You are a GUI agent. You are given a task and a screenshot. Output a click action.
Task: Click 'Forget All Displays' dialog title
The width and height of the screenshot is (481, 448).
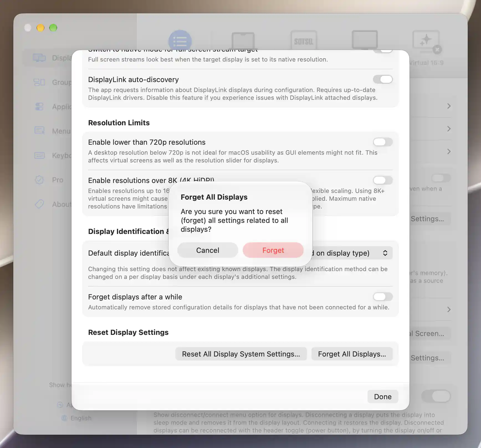(x=214, y=197)
